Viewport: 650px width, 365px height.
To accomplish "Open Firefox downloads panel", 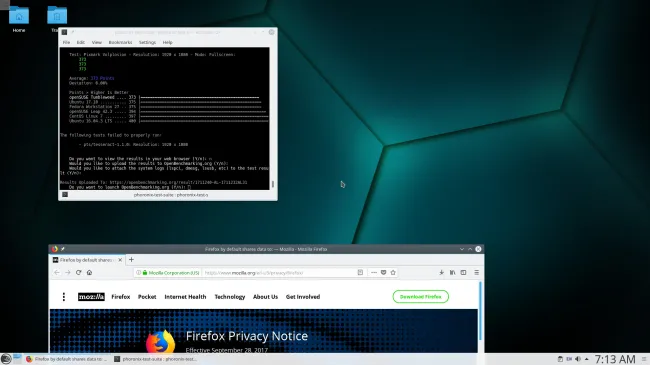I will (441, 273).
